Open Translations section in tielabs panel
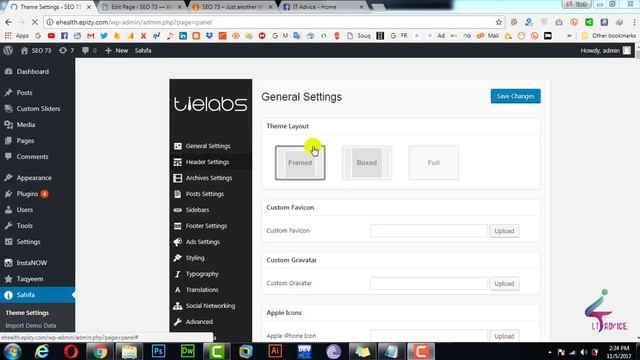 pos(203,289)
